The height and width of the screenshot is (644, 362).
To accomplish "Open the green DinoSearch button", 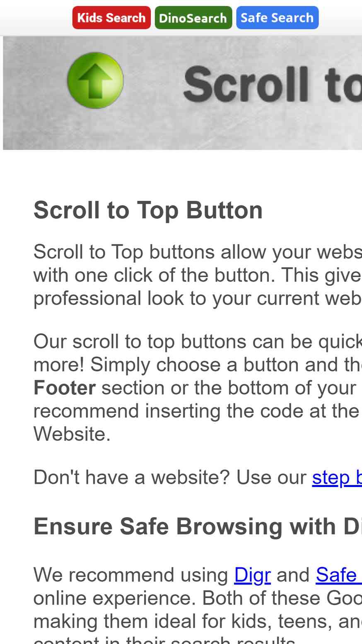I will click(193, 18).
